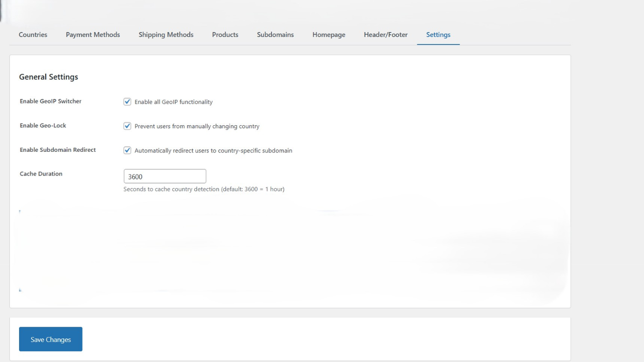Uncheck the Enable Geo-Lock option
The height and width of the screenshot is (362, 644).
127,126
